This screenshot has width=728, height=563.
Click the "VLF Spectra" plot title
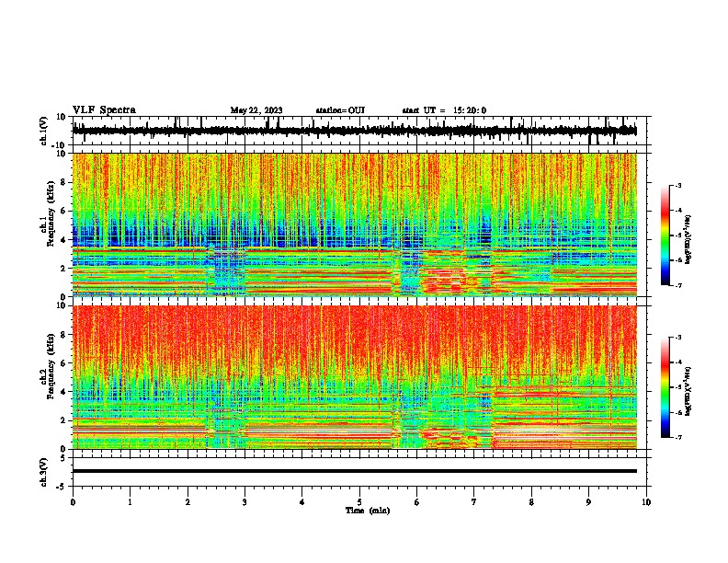click(x=104, y=110)
